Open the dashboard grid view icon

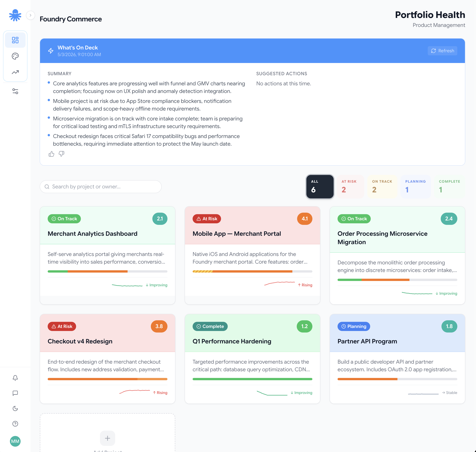pyautogui.click(x=15, y=40)
